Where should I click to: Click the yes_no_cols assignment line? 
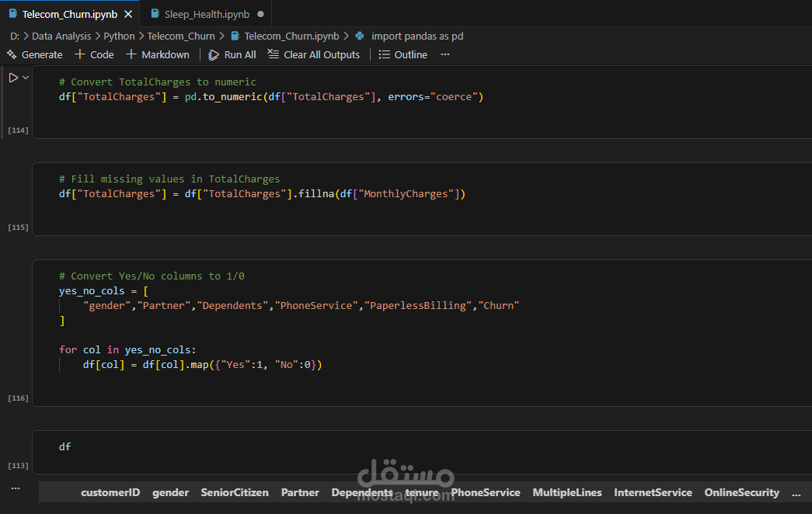click(x=103, y=291)
